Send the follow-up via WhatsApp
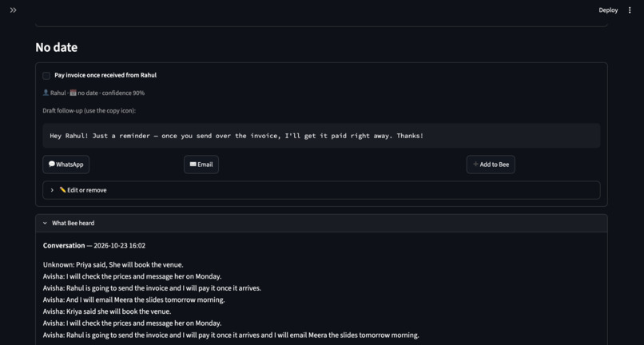 (x=66, y=165)
